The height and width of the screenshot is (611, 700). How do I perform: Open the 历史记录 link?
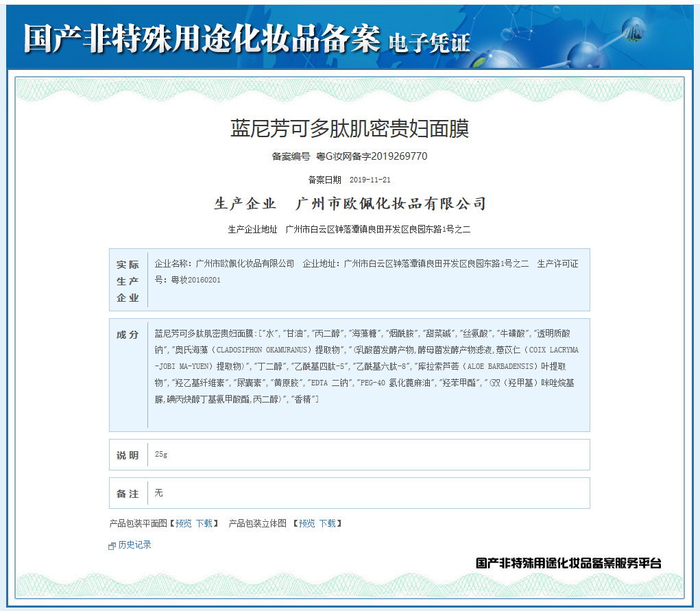click(134, 545)
